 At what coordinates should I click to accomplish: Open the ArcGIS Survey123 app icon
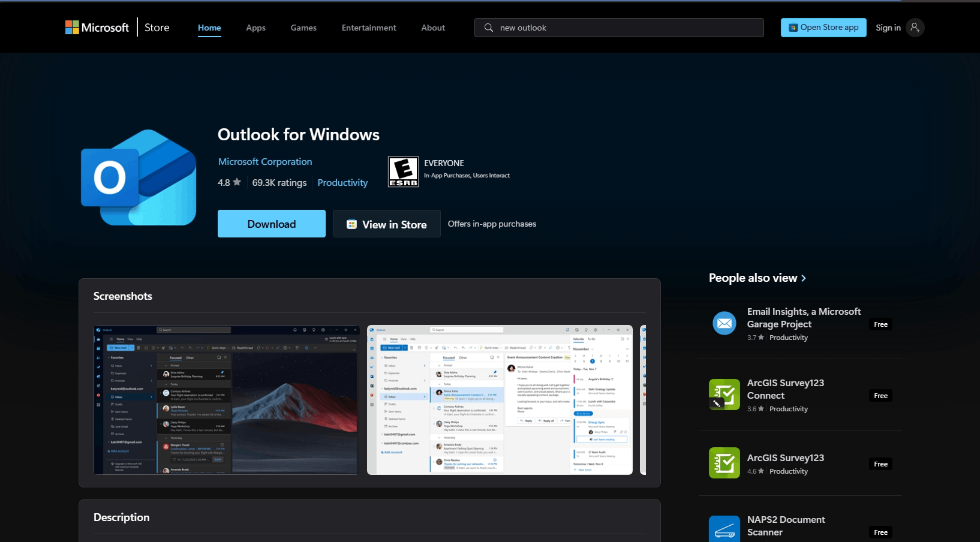click(725, 463)
